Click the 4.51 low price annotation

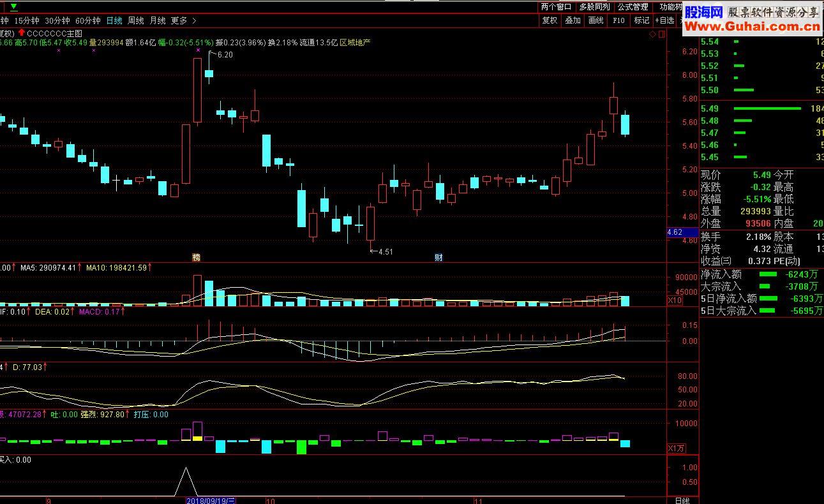(385, 251)
